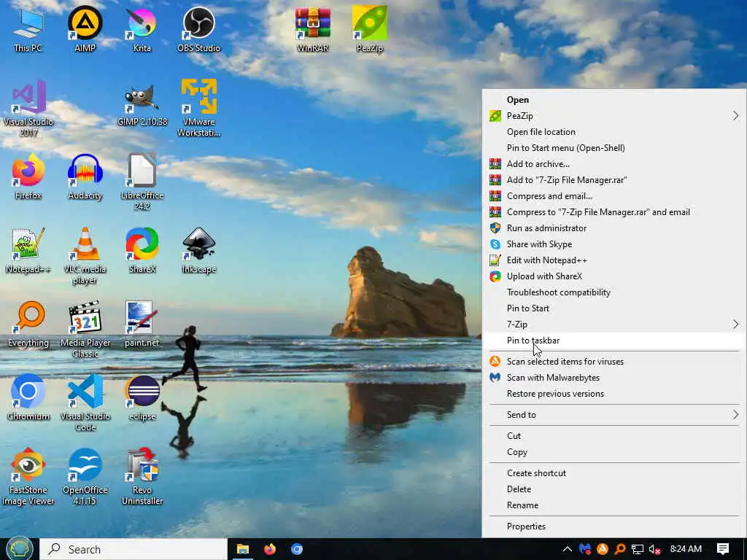
Task: Choose Pin to Start entry
Action: tap(614, 308)
